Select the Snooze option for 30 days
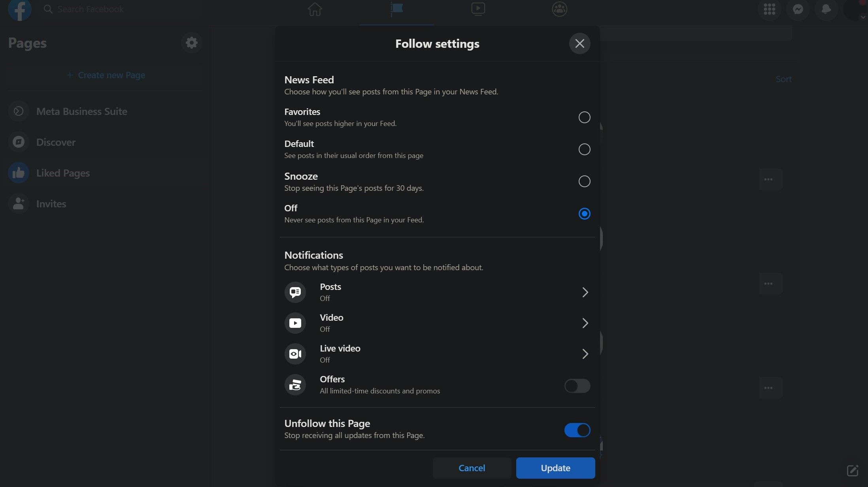 [x=584, y=181]
